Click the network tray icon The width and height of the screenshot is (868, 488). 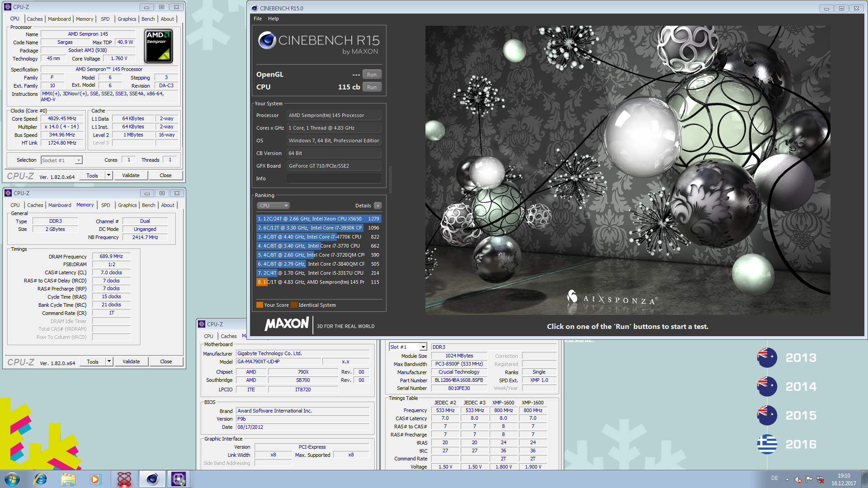coord(820,479)
